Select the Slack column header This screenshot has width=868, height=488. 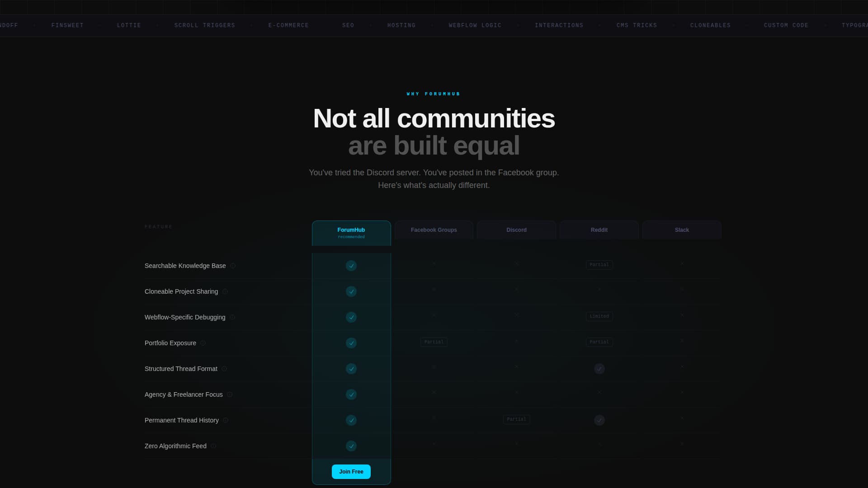click(682, 230)
